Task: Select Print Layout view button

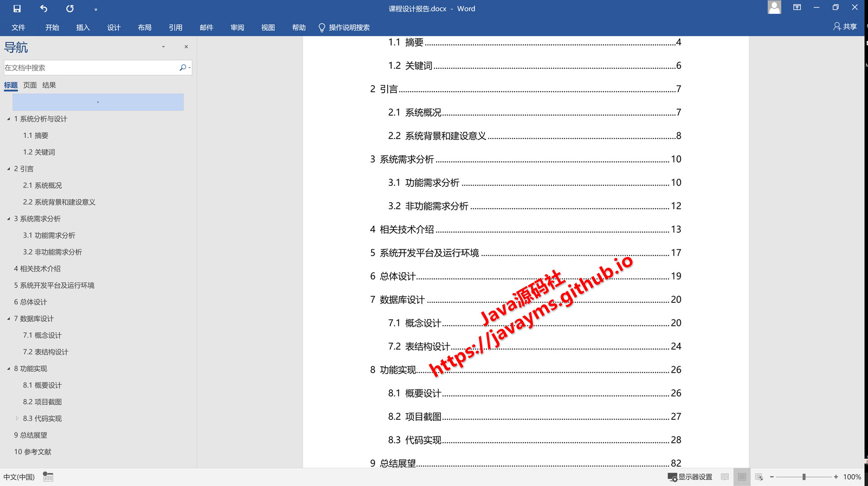Action: pyautogui.click(x=742, y=477)
